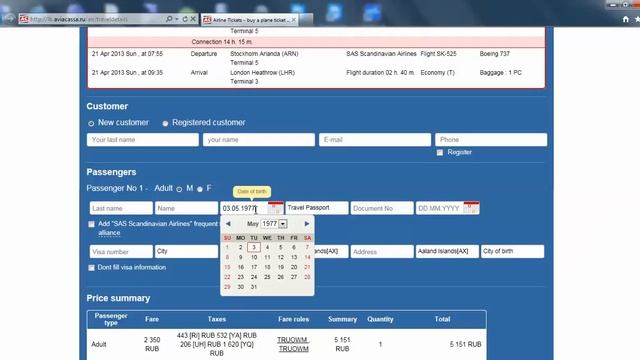Click the your name customer field
Screen dimensions: 640x360
(259, 140)
